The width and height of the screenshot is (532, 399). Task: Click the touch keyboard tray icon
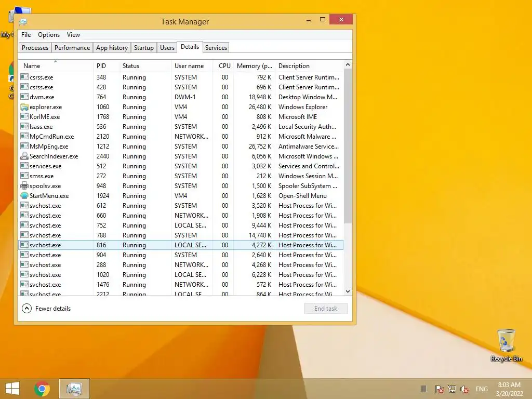coord(423,389)
